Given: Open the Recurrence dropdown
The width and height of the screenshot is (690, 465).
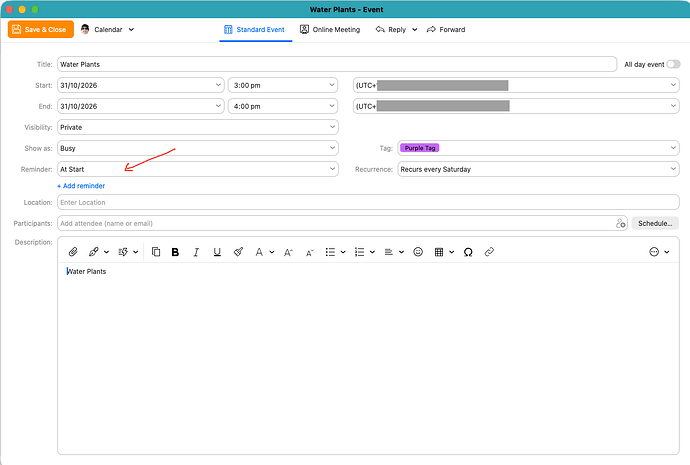Looking at the screenshot, I should point(538,169).
